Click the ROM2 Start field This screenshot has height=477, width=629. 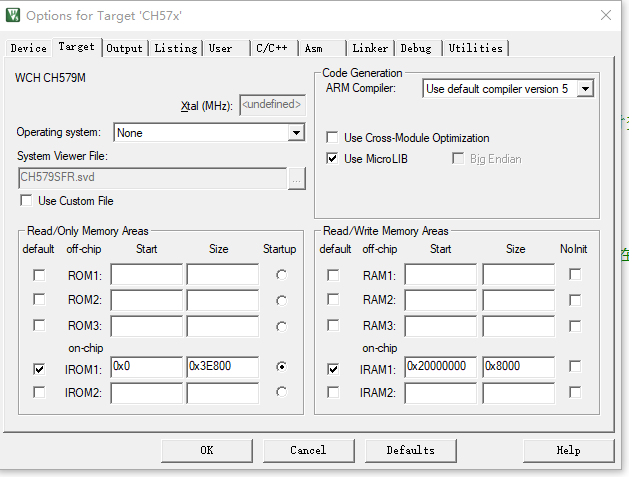click(146, 300)
